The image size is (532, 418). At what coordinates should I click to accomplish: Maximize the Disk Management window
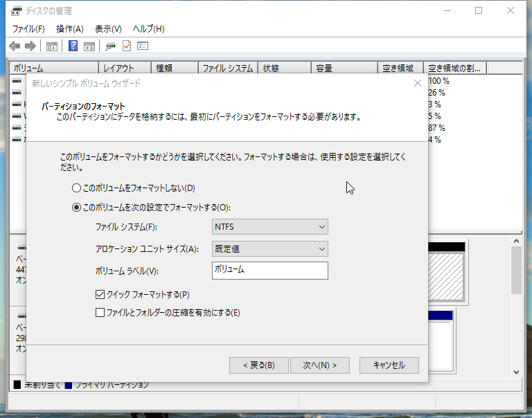pyautogui.click(x=479, y=11)
